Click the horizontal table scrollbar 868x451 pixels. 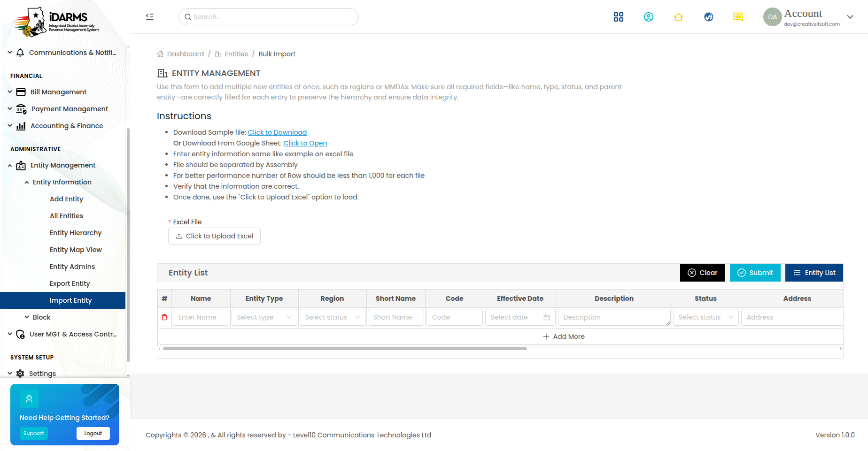[345, 349]
